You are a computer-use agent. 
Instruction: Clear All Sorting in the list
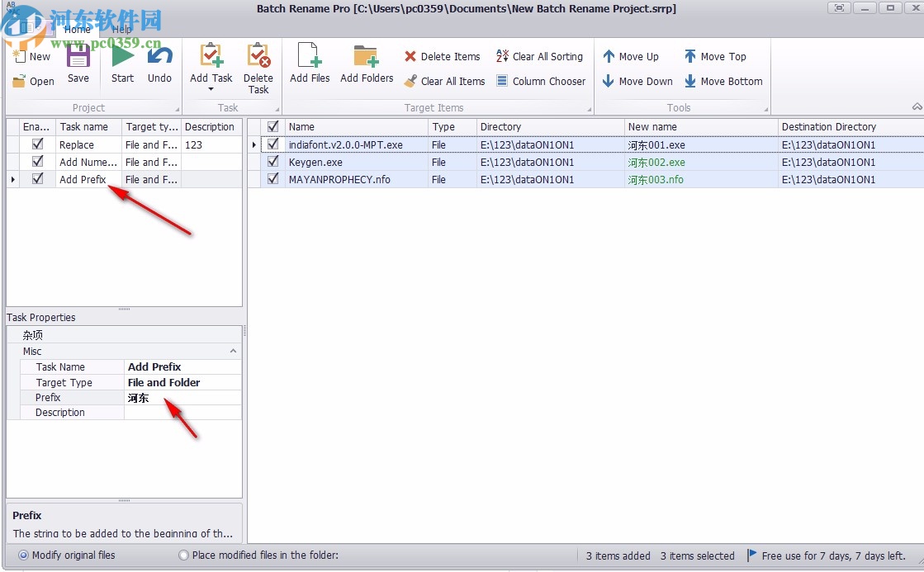point(540,57)
